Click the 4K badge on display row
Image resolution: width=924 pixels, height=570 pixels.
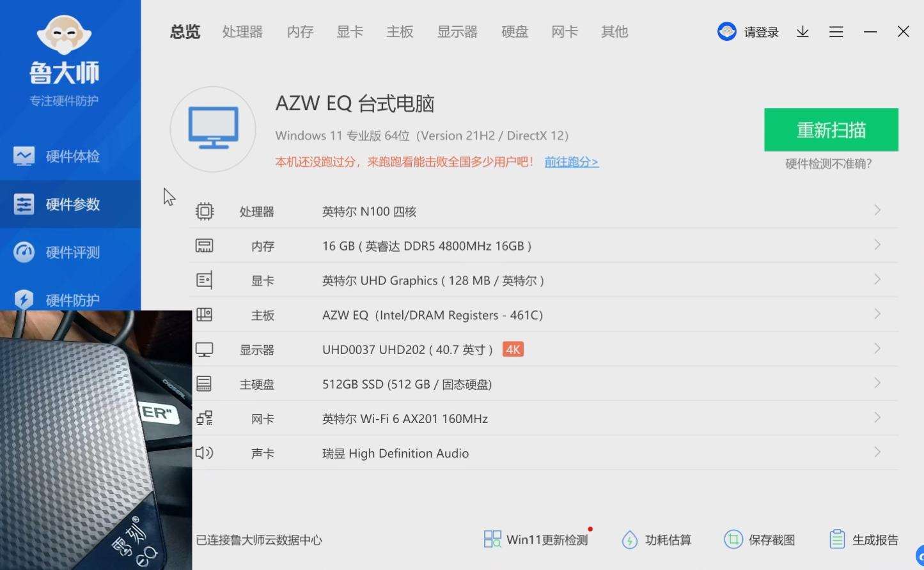tap(513, 350)
